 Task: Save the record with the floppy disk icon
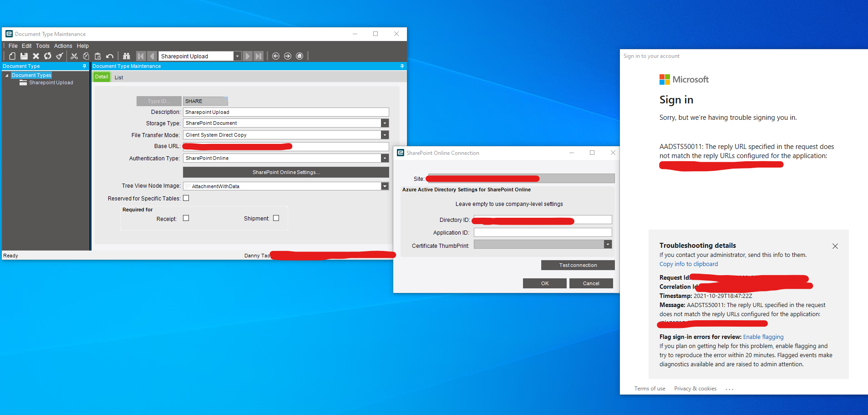[24, 56]
